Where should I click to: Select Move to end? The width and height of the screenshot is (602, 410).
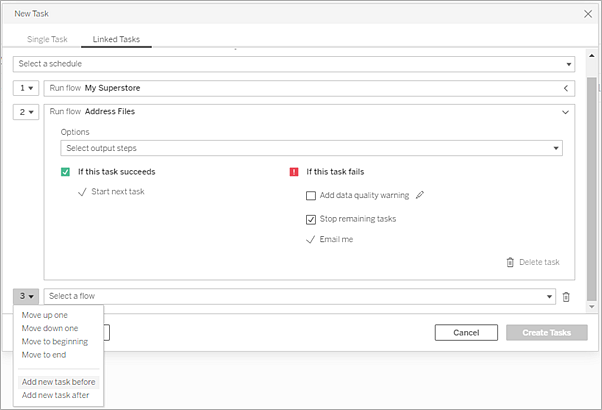[x=44, y=355]
